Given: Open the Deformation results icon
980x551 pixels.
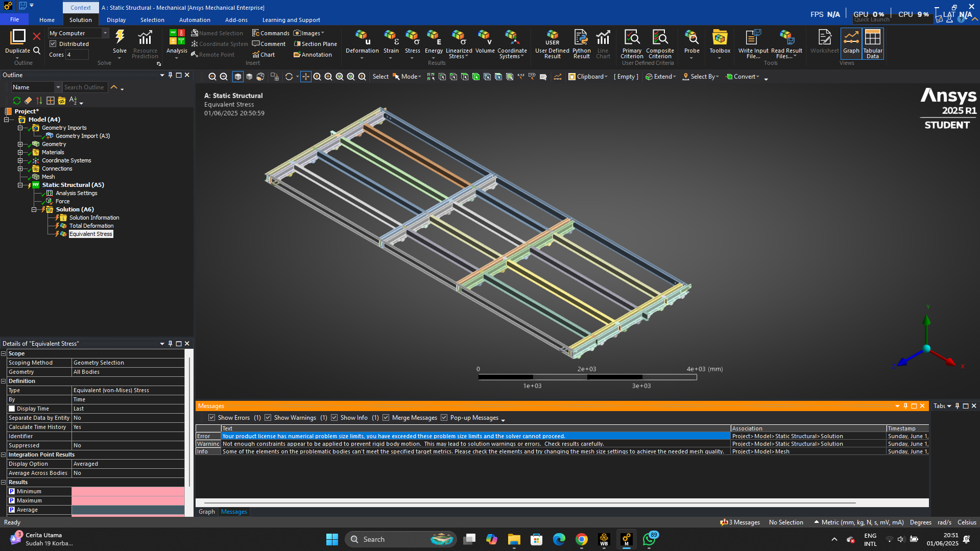Looking at the screenshot, I should [362, 37].
